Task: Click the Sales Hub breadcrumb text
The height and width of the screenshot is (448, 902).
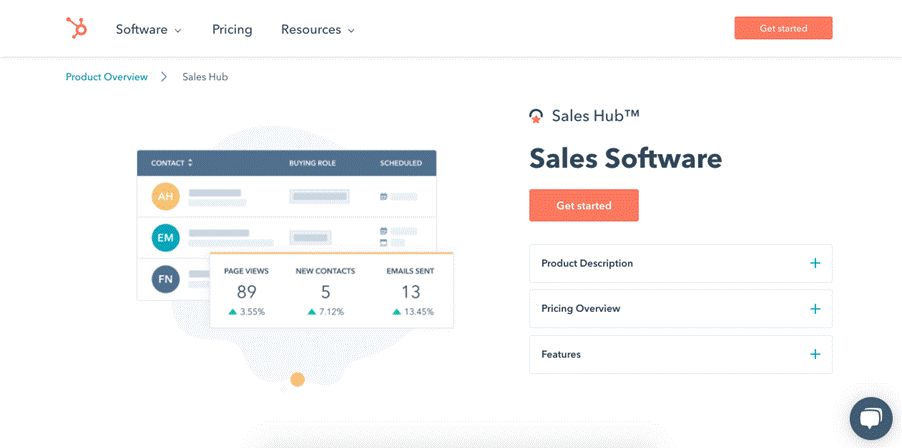Action: tap(205, 76)
